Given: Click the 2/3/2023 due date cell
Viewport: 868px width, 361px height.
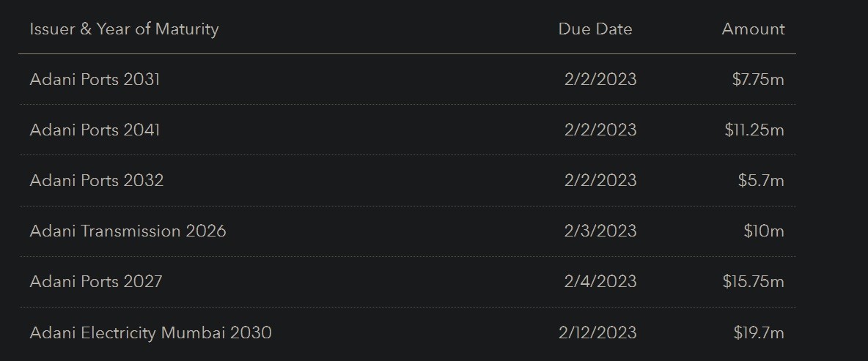Looking at the screenshot, I should click(600, 231).
